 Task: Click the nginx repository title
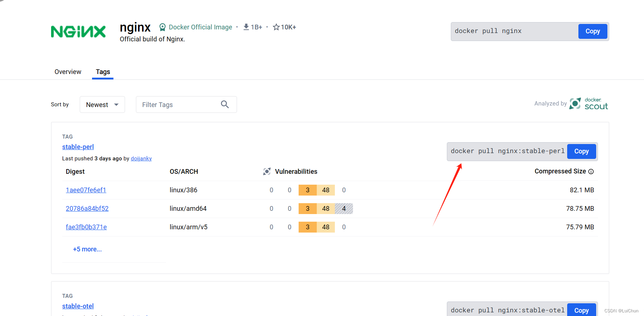tap(135, 28)
